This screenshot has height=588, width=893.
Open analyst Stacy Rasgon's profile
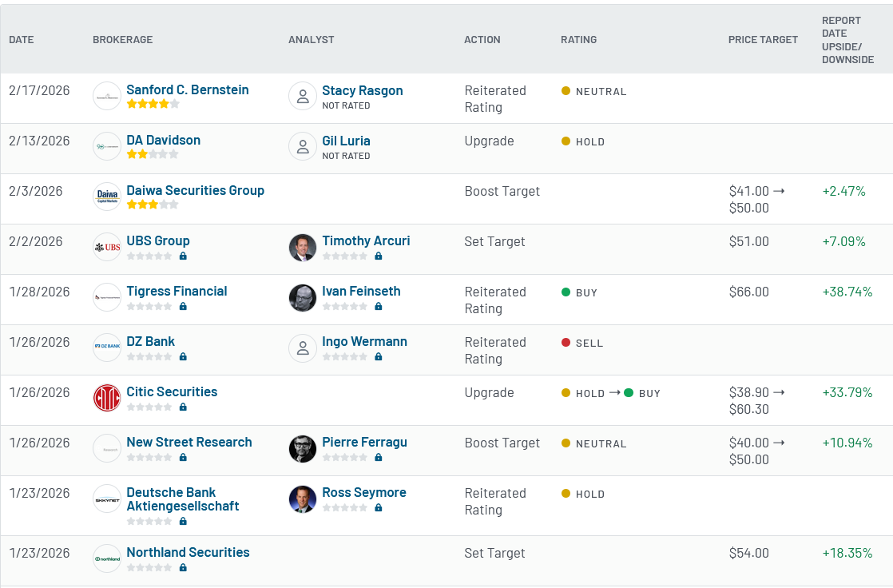click(x=362, y=90)
